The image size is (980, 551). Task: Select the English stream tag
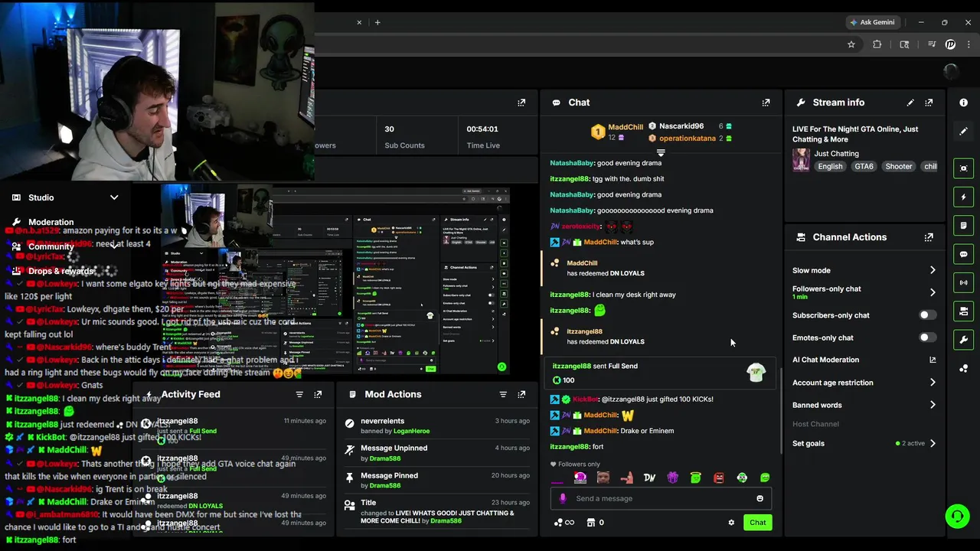tap(830, 166)
